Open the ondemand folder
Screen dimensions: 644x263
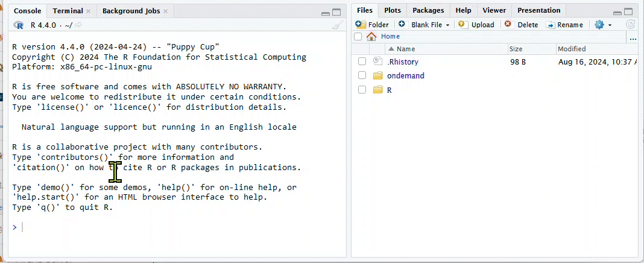point(406,75)
